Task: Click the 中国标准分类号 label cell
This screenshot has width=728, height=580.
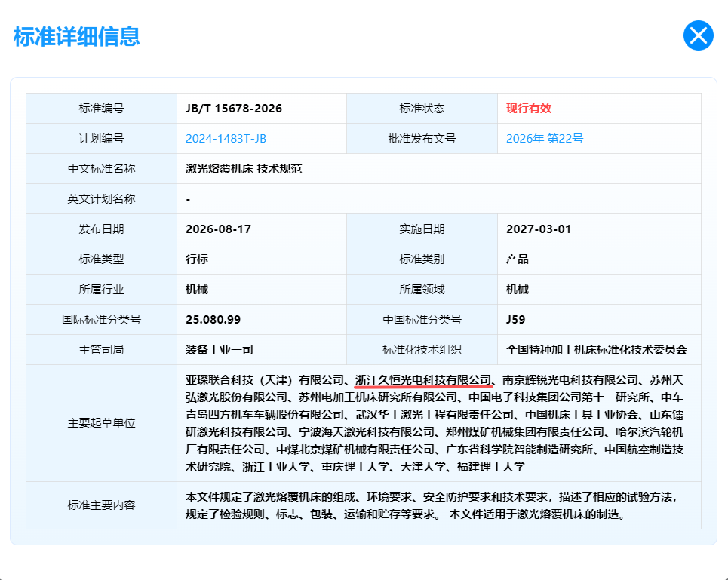Action: (422, 320)
